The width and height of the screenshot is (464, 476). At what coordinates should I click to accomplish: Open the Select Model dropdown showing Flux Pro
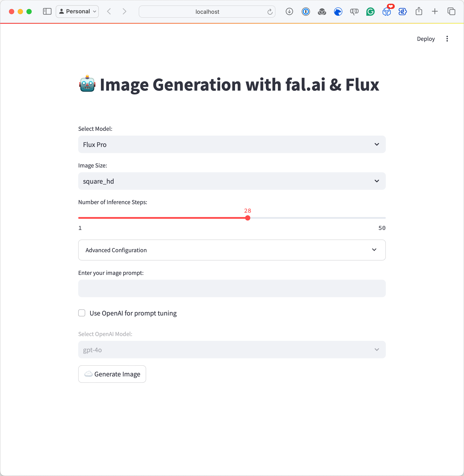(232, 145)
